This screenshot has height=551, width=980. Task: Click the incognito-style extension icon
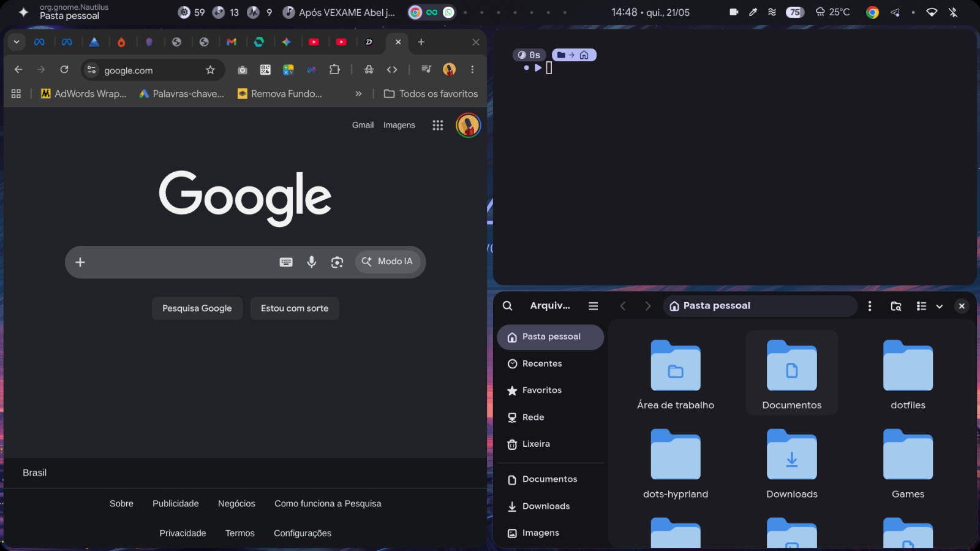pyautogui.click(x=369, y=70)
